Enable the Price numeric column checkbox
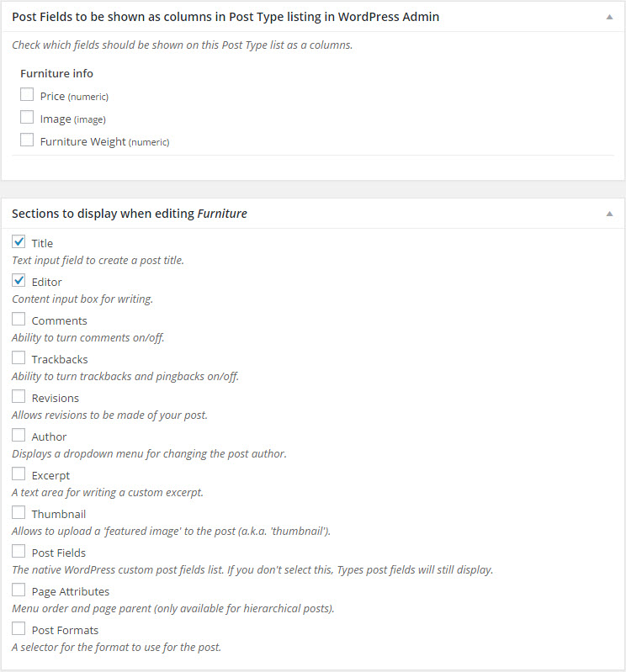The image size is (626, 672). 27,94
